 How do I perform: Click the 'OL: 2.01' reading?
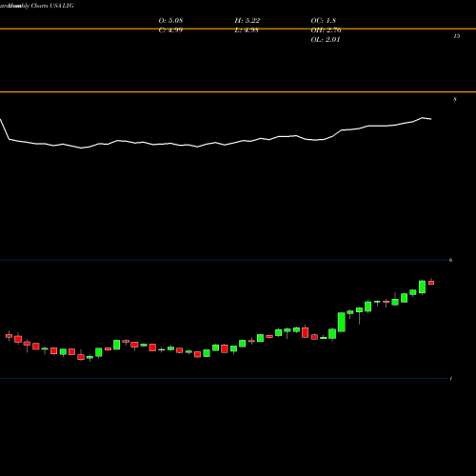326,40
